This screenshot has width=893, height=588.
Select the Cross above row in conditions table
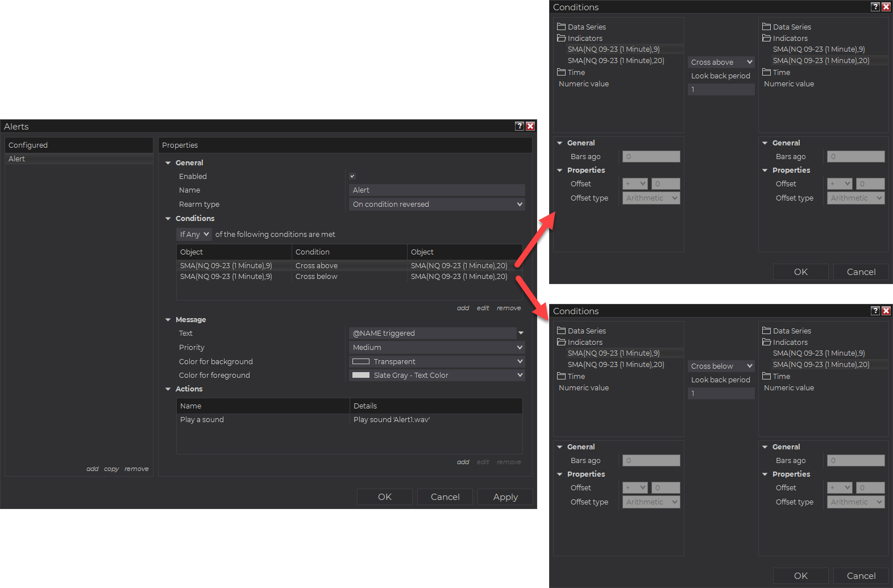[x=349, y=265]
